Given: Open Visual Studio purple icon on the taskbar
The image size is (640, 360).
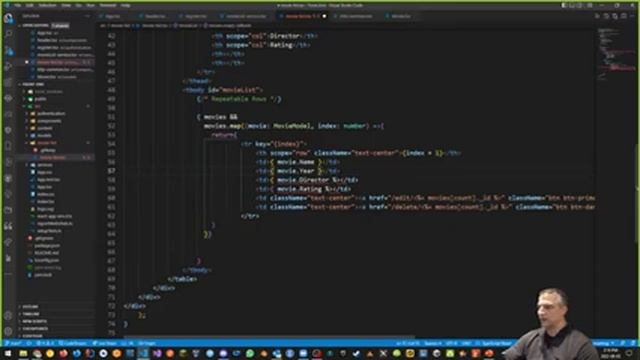Looking at the screenshot, I should pyautogui.click(x=157, y=353).
